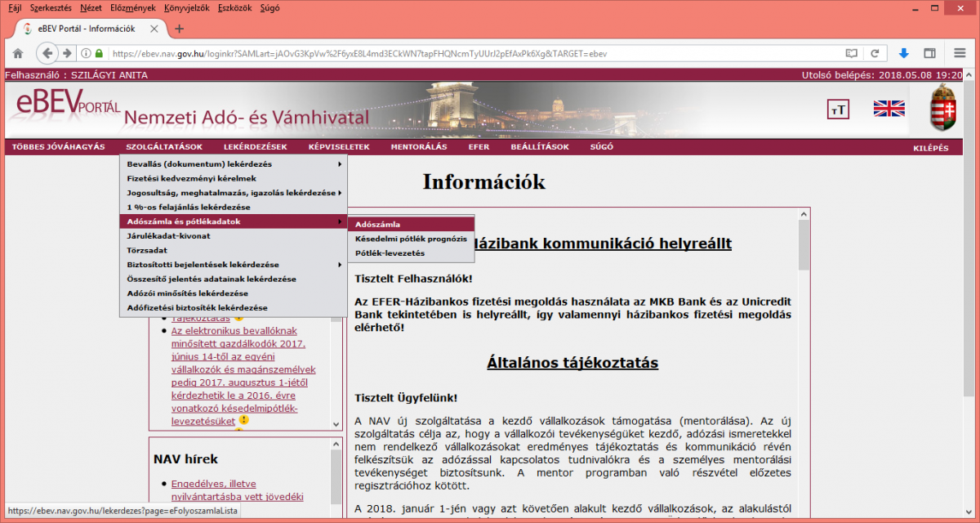Expand Bevallás (dokumentum) lekérdezés submenu

[234, 164]
